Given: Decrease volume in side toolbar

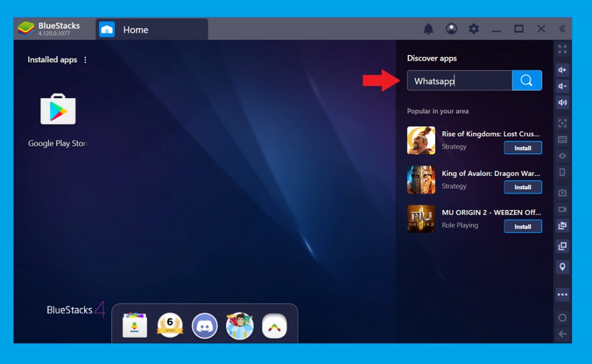Looking at the screenshot, I should [x=562, y=86].
